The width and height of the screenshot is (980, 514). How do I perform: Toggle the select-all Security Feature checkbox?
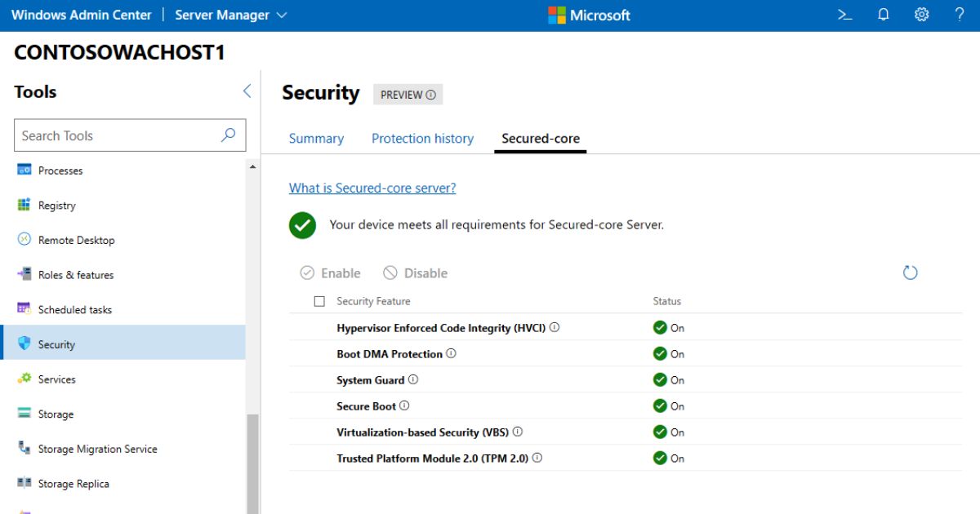pos(319,301)
